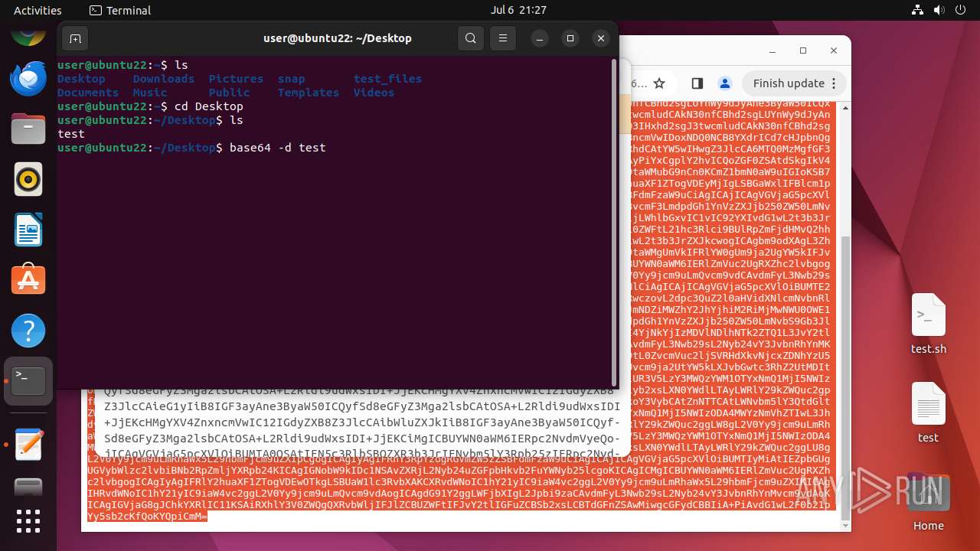
Task: Launch Rhythmbox music player
Action: pos(28,179)
